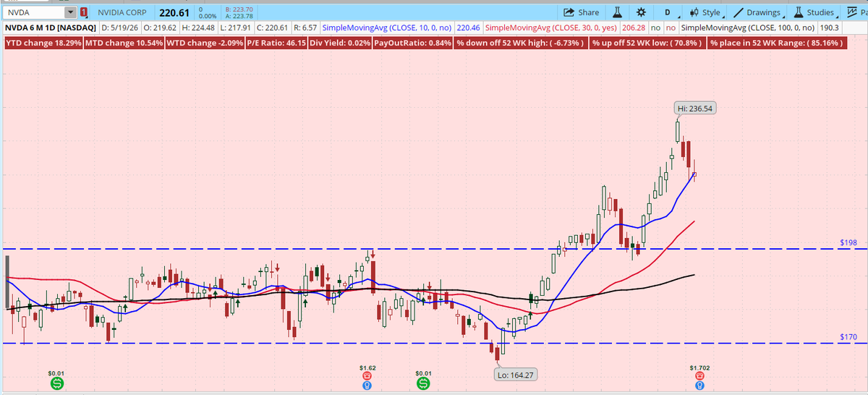
Task: Click the % down off 52 WK high label
Action: coord(519,43)
